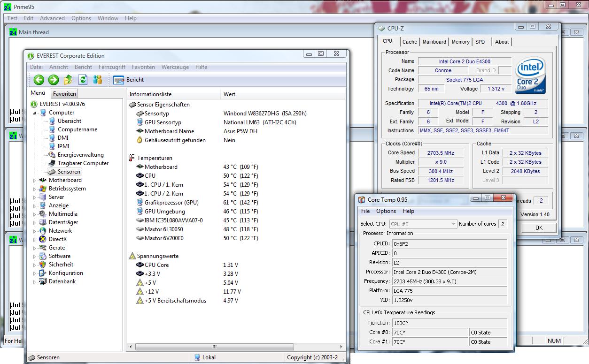Viewport: 589px width, 364px height.
Task: Click the OK button in CPU-Z
Action: (x=539, y=227)
